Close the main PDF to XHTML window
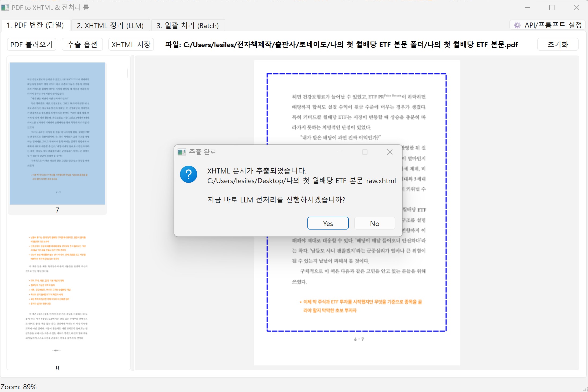Image resolution: width=588 pixels, height=392 pixels. coord(576,8)
